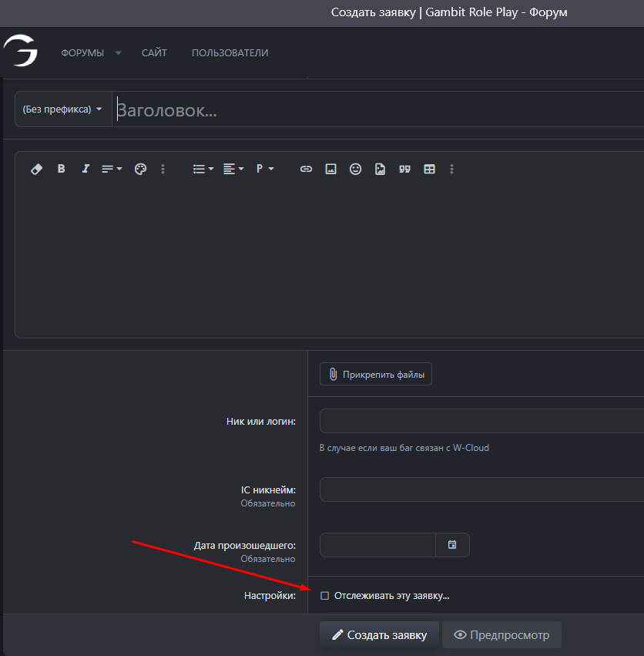Click the Ник или логин field
Viewport: 644px width, 656px height.
pyautogui.click(x=481, y=421)
